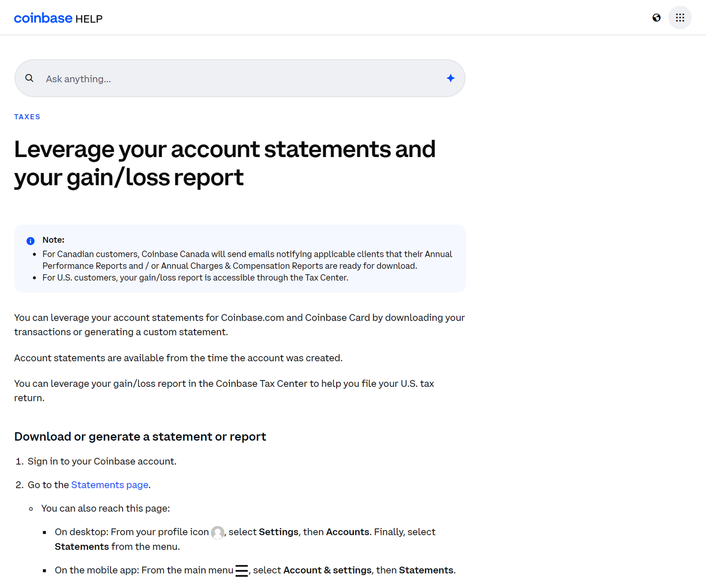Screen dimensions: 706x588
Task: Click 'You can also reach this page:' text
Action: pyautogui.click(x=105, y=509)
